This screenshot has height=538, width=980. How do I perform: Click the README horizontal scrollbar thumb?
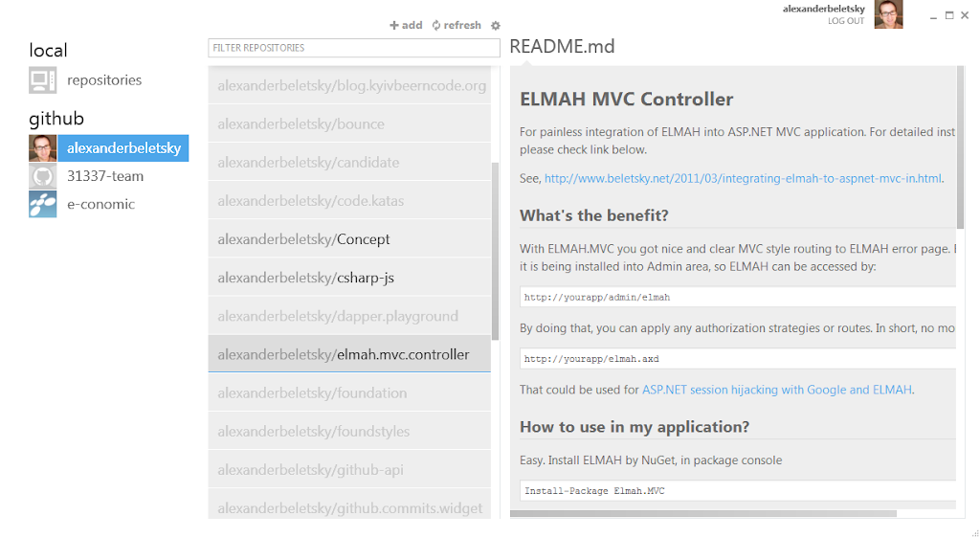coord(703,514)
